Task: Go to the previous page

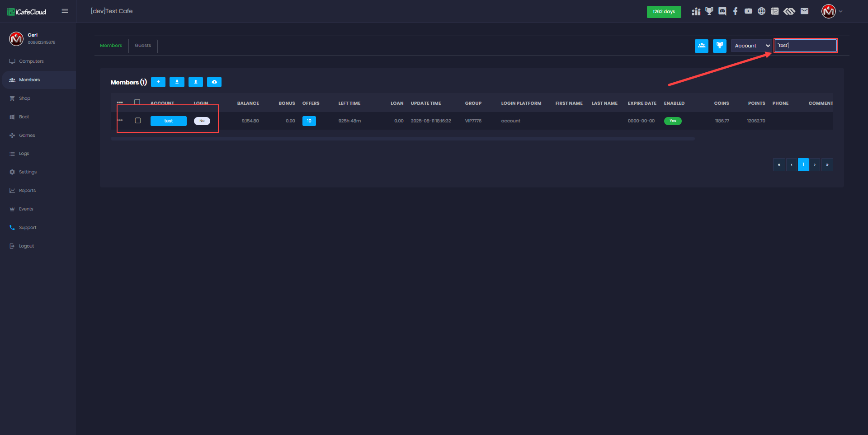Action: coord(792,164)
